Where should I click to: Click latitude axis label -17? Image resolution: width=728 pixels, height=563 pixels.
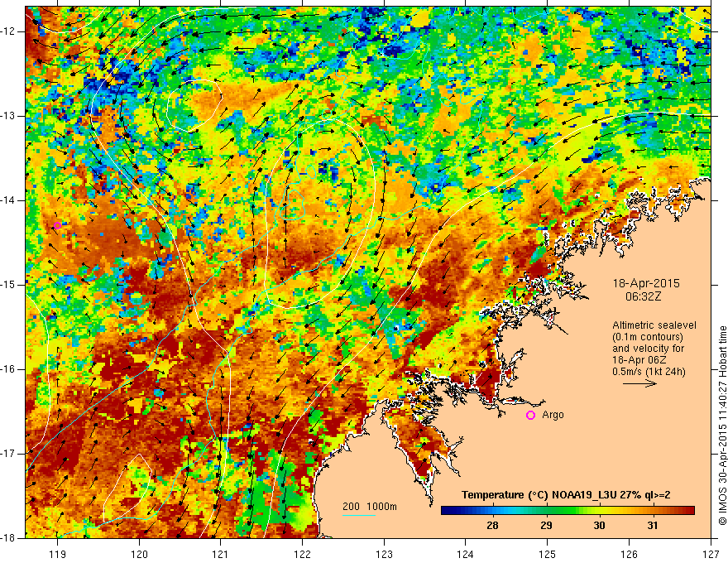point(9,454)
